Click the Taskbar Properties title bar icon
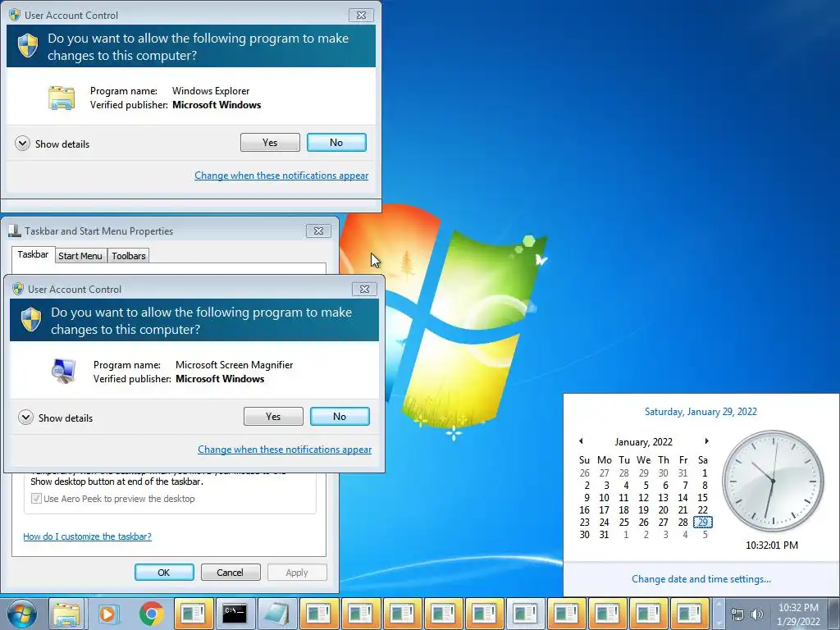This screenshot has width=840, height=630. 15,231
